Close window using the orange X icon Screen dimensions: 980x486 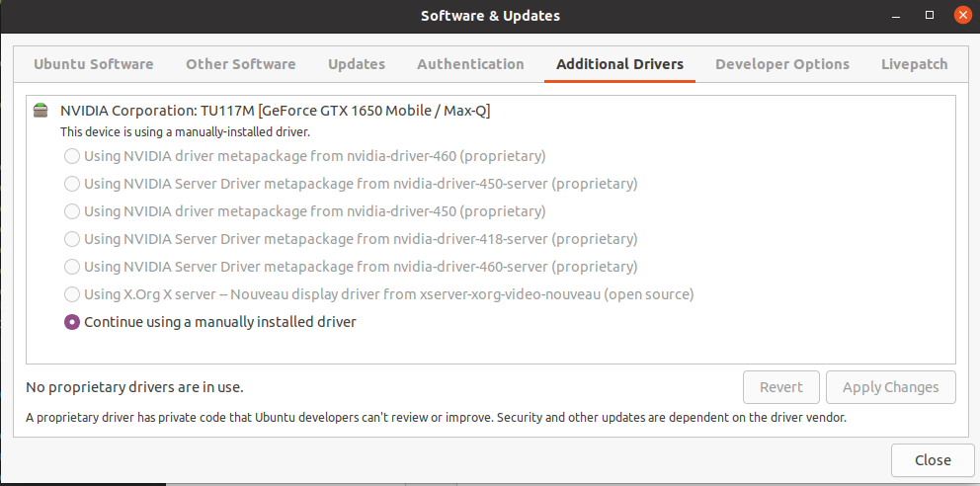tap(963, 16)
